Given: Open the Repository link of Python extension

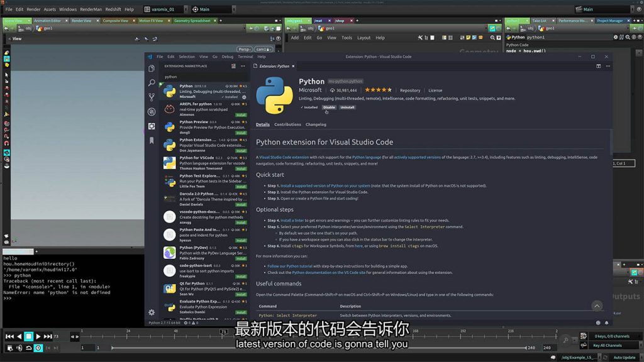Looking at the screenshot, I should (410, 90).
